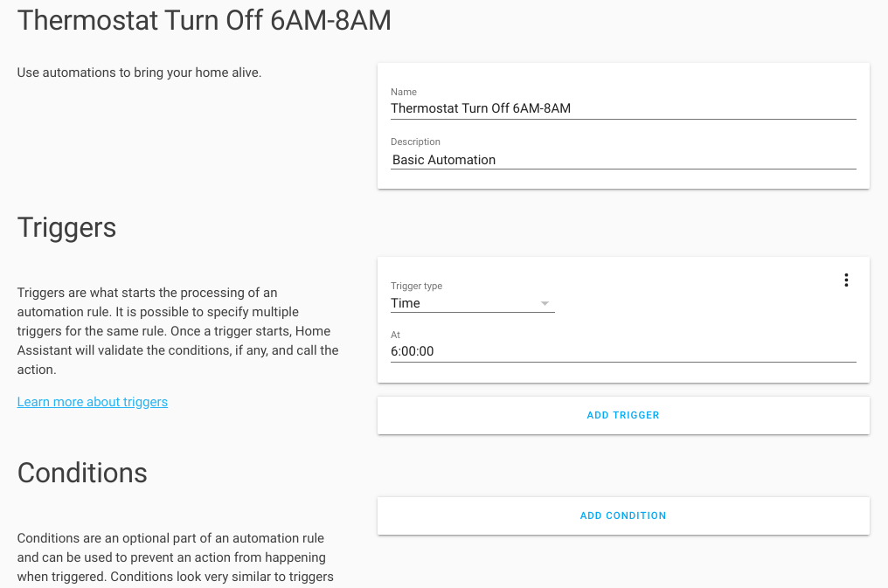The height and width of the screenshot is (588, 888).
Task: Expand the Trigger type dropdown arrow
Action: pyautogui.click(x=545, y=303)
